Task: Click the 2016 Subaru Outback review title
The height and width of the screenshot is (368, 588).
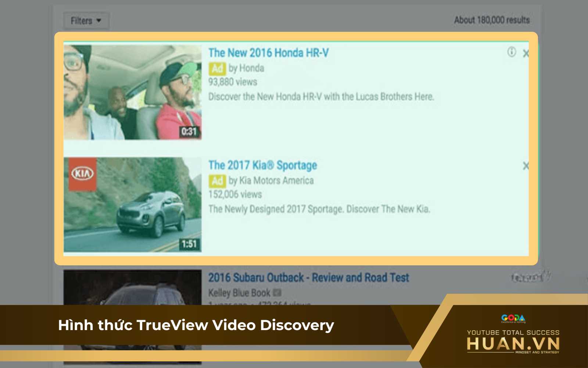Action: [x=309, y=277]
